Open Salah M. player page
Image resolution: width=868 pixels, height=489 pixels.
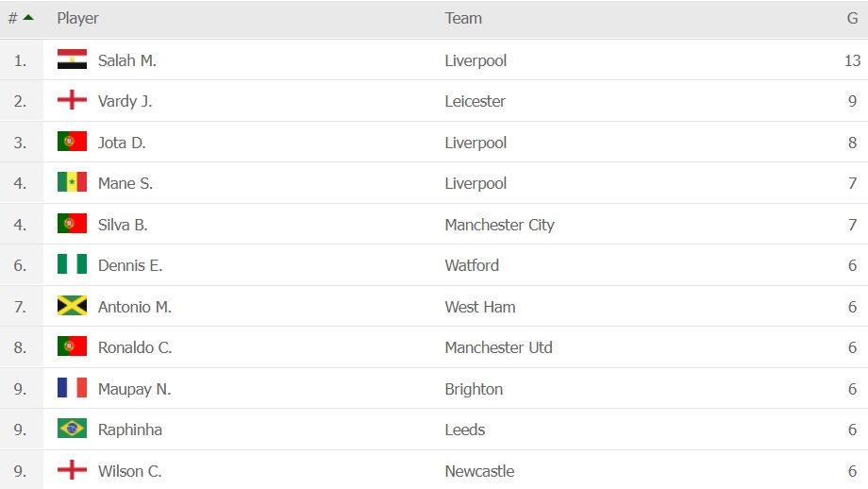127,60
